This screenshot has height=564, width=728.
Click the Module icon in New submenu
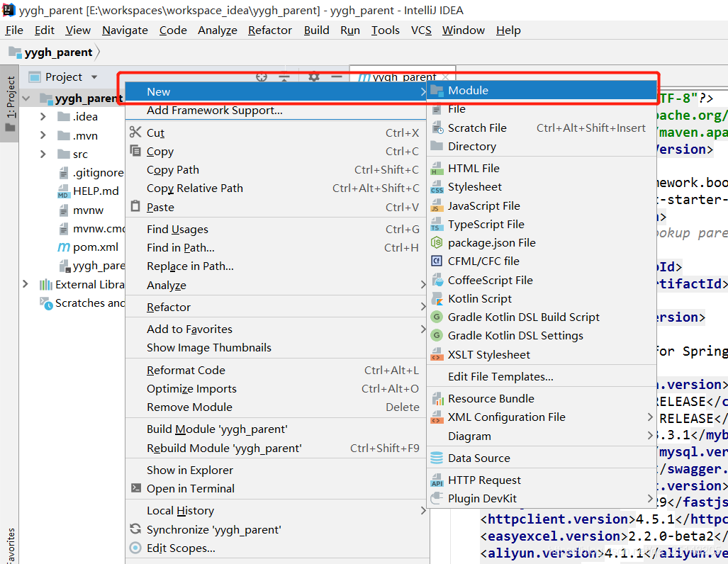pyautogui.click(x=437, y=91)
